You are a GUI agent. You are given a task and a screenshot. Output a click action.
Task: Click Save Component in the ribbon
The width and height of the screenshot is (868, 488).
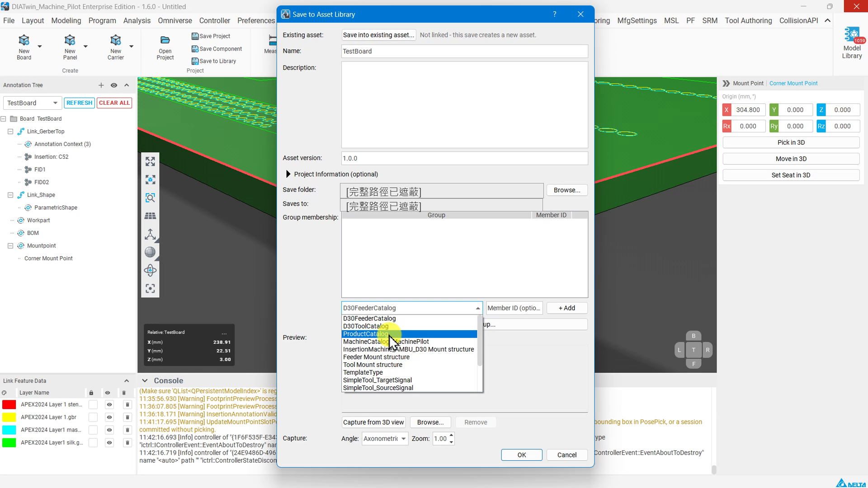(x=217, y=49)
